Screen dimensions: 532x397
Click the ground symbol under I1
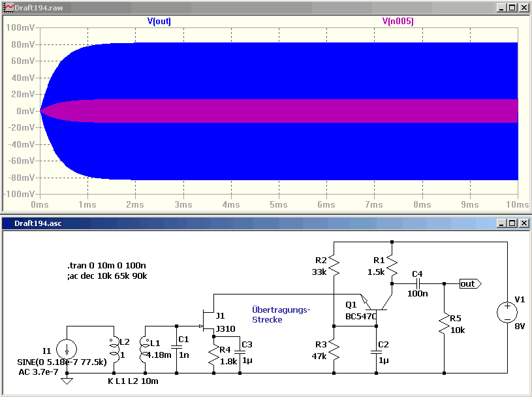[x=67, y=381]
